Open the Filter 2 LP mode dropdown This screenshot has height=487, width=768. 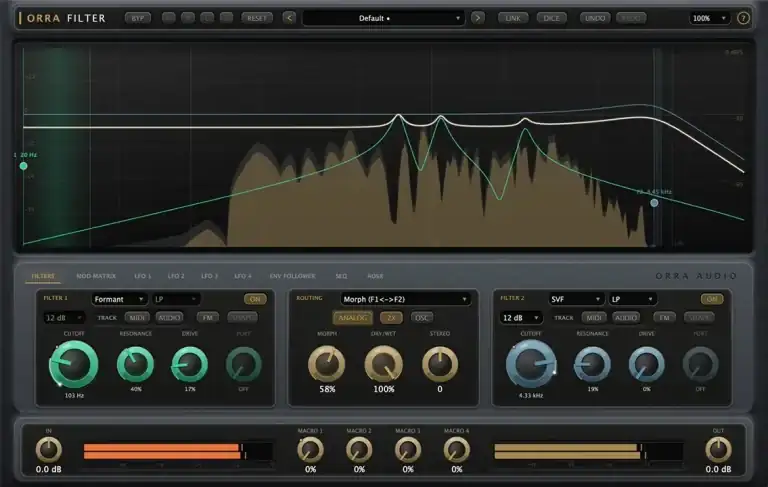point(632,299)
